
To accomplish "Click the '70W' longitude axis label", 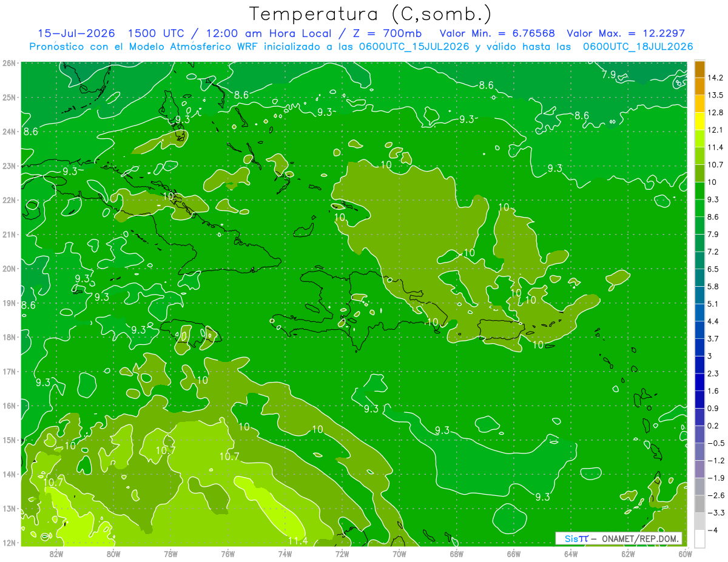I will tap(399, 553).
